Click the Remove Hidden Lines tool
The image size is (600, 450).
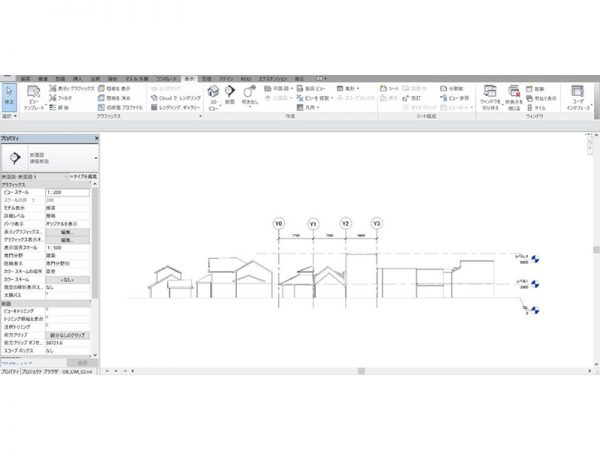(114, 98)
